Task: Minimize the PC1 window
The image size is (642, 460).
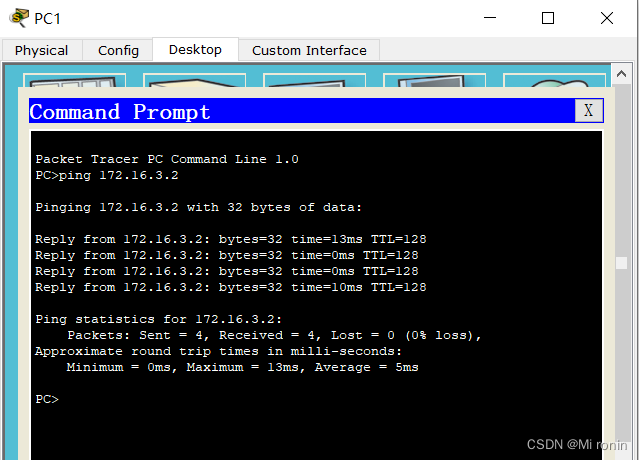Action: (490, 18)
